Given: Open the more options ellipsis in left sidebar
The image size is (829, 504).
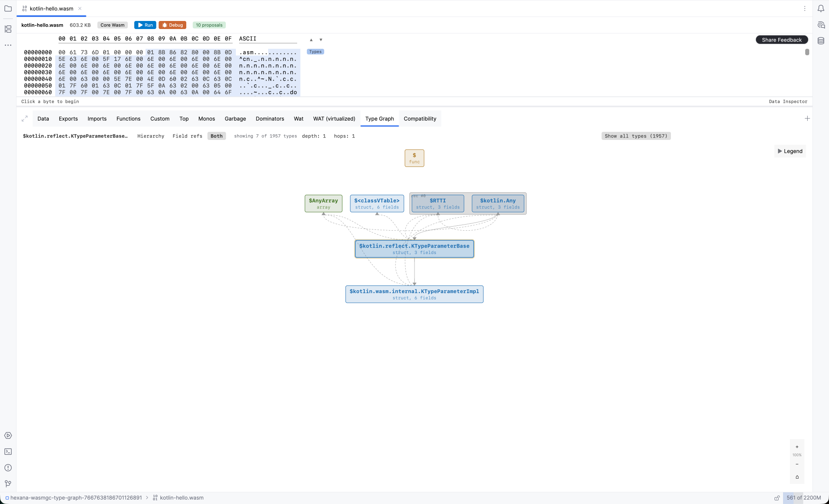Looking at the screenshot, I should (x=8, y=45).
